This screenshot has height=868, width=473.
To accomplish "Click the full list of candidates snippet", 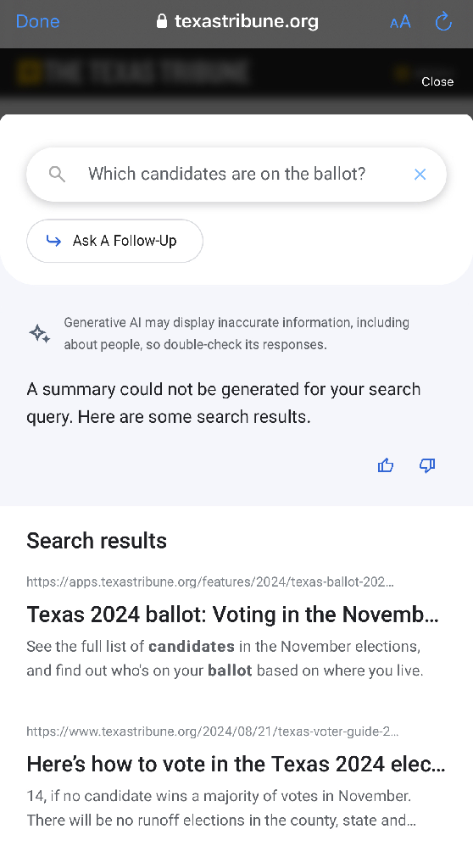I will coord(225,658).
